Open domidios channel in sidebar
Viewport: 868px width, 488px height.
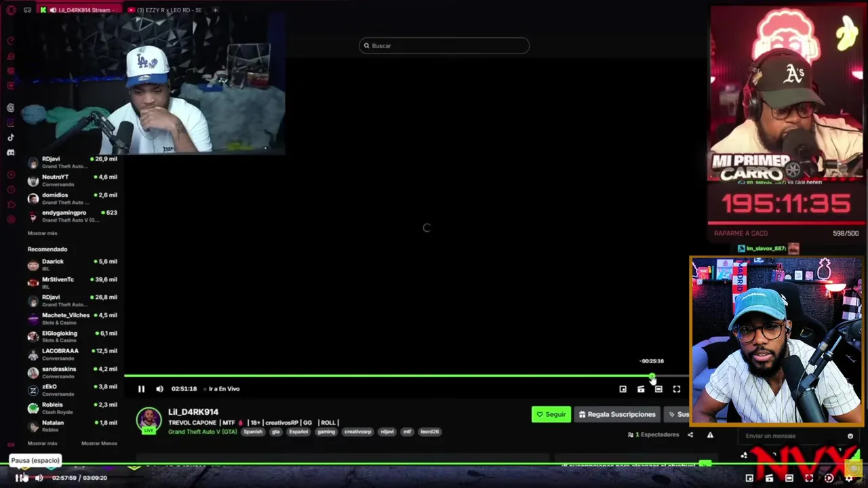[x=72, y=198]
